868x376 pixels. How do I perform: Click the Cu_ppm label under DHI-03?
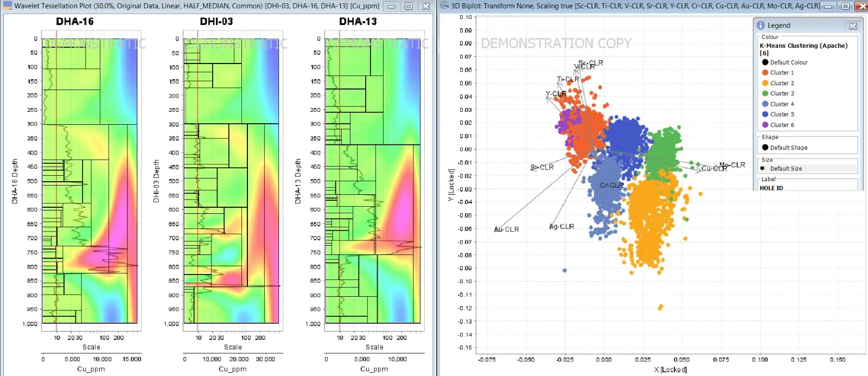(x=232, y=369)
